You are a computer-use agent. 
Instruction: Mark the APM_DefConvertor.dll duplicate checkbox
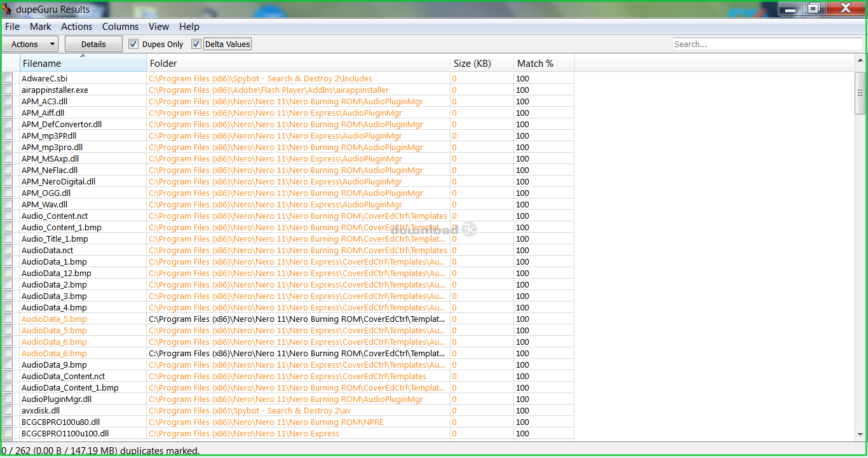8,124
